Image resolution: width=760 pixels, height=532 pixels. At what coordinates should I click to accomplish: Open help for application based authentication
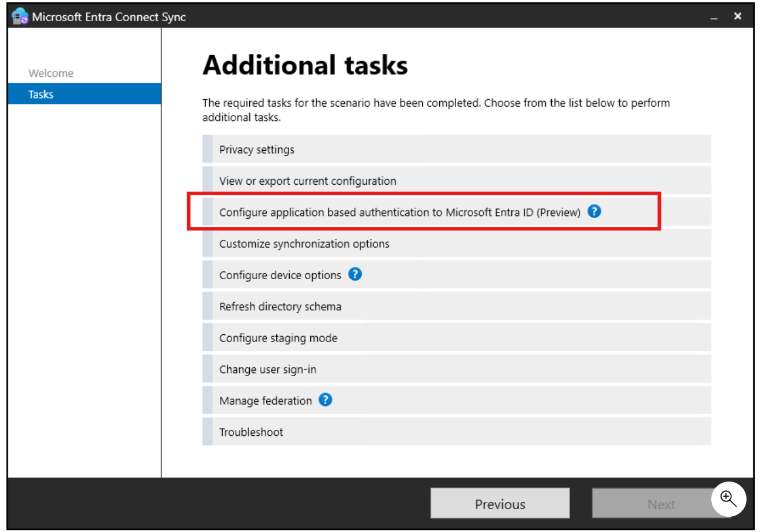[x=594, y=211]
